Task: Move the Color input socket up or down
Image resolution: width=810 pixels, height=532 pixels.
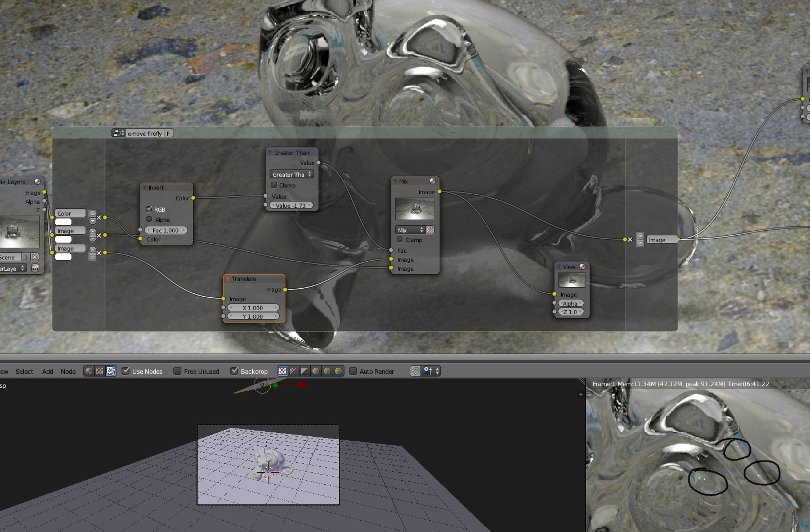Action: (x=92, y=217)
